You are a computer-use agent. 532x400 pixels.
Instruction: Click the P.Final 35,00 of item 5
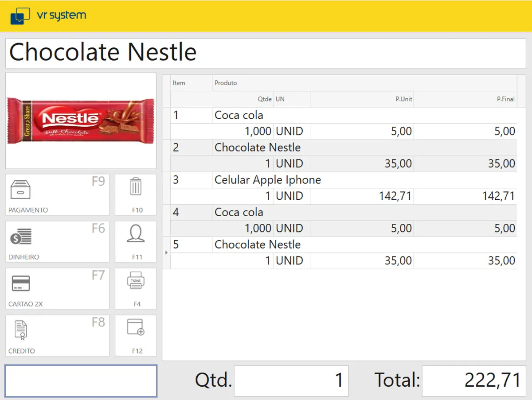(x=465, y=260)
